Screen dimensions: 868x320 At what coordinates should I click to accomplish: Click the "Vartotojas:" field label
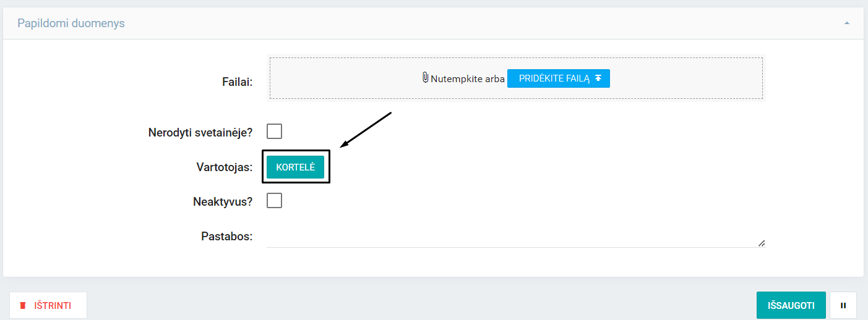(x=224, y=167)
